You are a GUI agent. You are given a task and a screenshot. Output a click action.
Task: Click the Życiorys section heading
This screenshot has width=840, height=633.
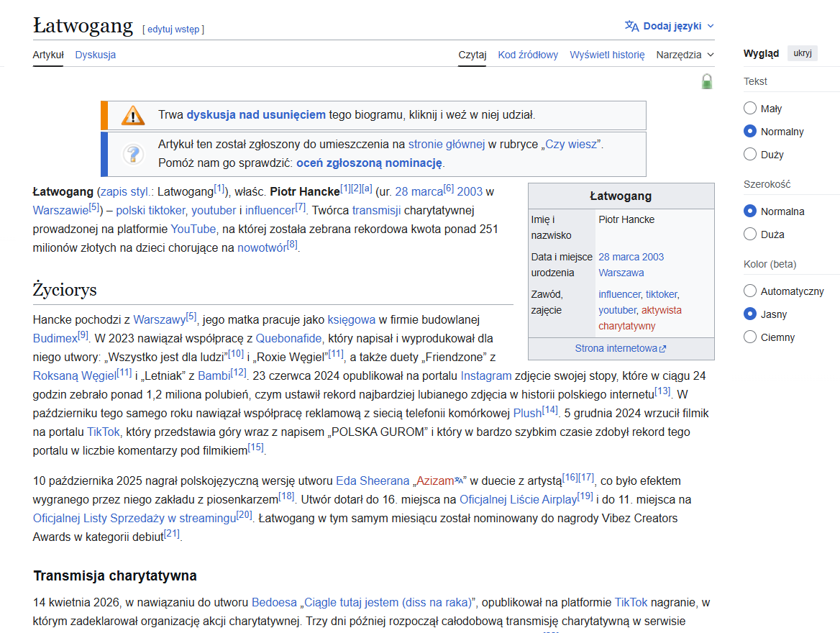(x=65, y=289)
